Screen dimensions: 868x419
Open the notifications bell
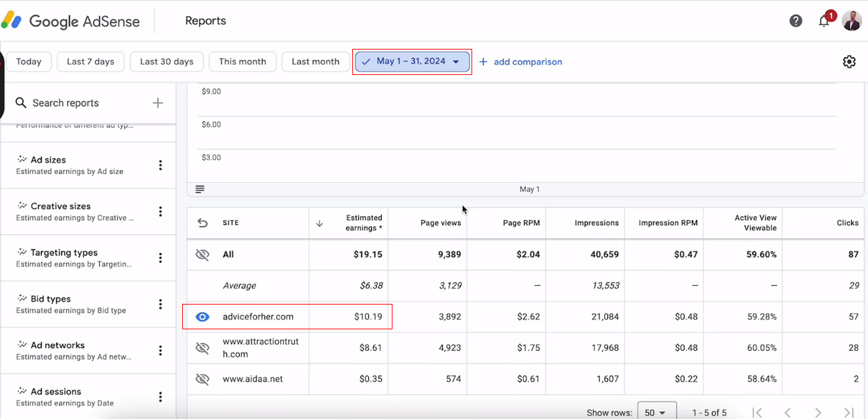824,21
